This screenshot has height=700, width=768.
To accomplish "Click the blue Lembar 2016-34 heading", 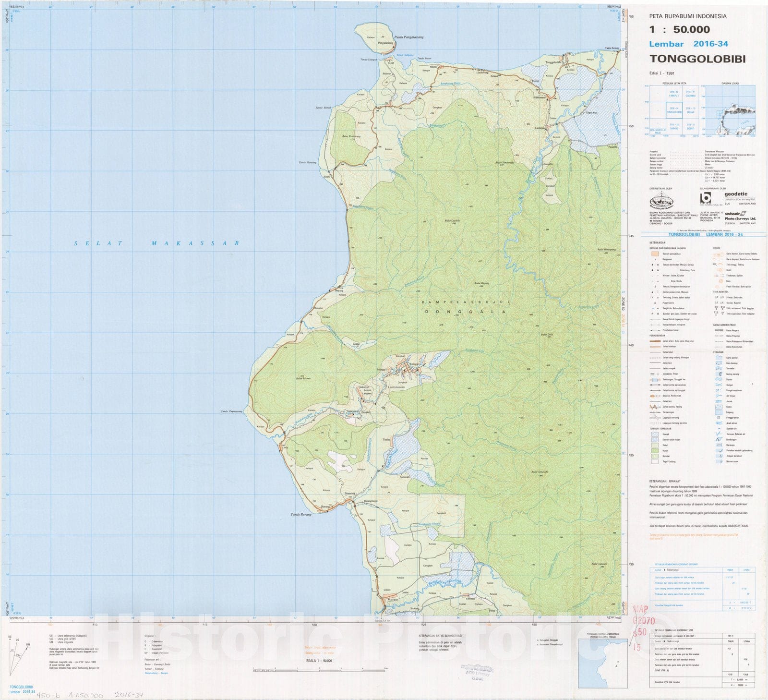I will pyautogui.click(x=688, y=44).
